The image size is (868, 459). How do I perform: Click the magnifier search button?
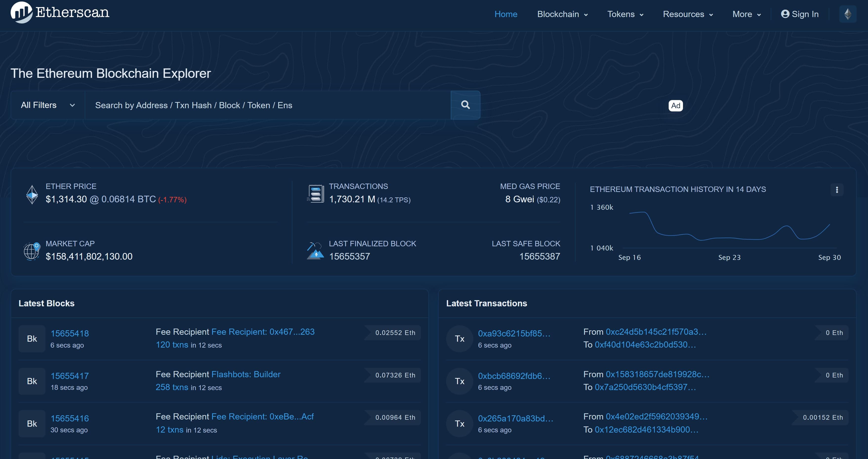tap(465, 105)
